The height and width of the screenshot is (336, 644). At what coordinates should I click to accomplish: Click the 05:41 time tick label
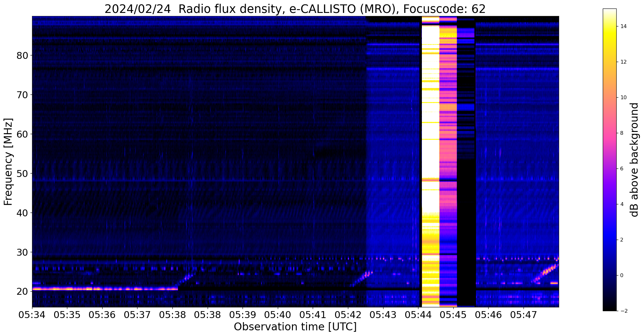point(313,315)
